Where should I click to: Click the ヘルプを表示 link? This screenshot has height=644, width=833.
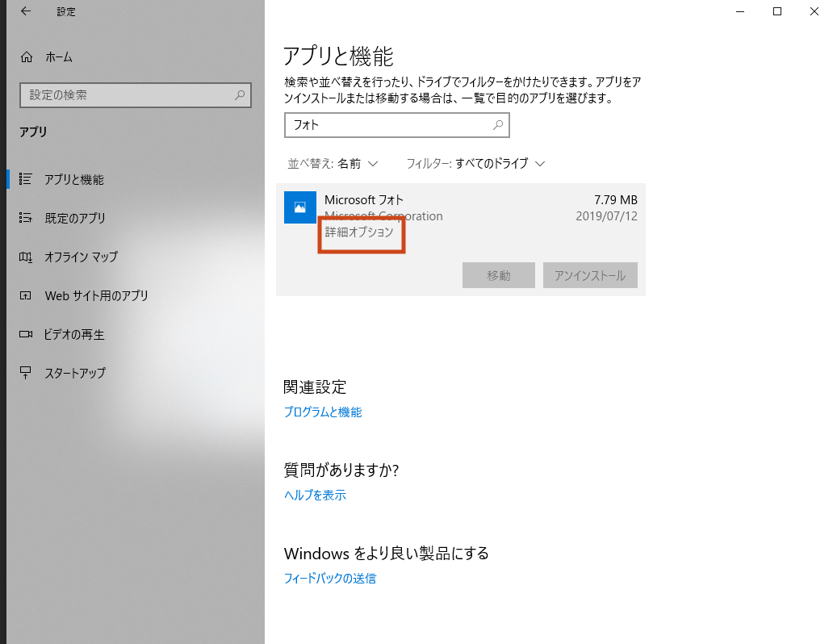pyautogui.click(x=315, y=495)
